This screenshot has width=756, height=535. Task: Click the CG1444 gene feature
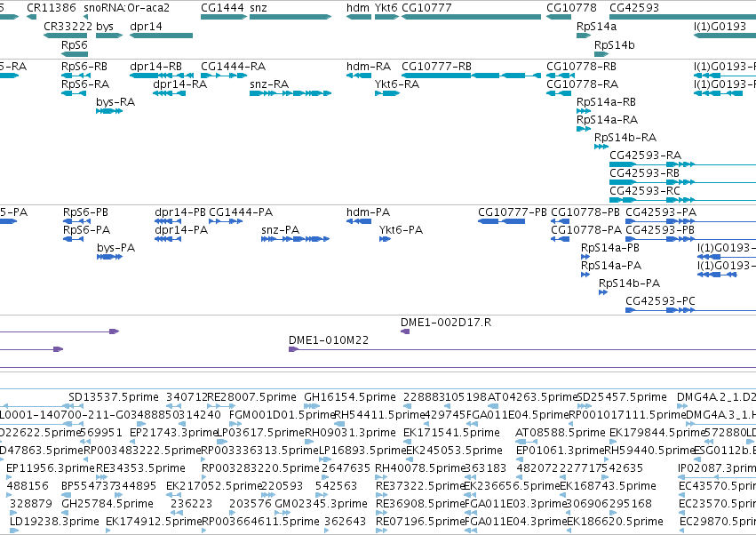click(224, 17)
